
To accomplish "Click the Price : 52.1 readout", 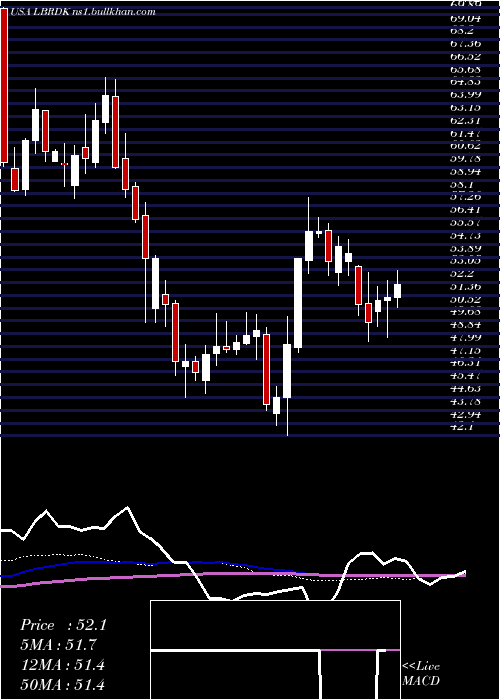I will point(63,625).
